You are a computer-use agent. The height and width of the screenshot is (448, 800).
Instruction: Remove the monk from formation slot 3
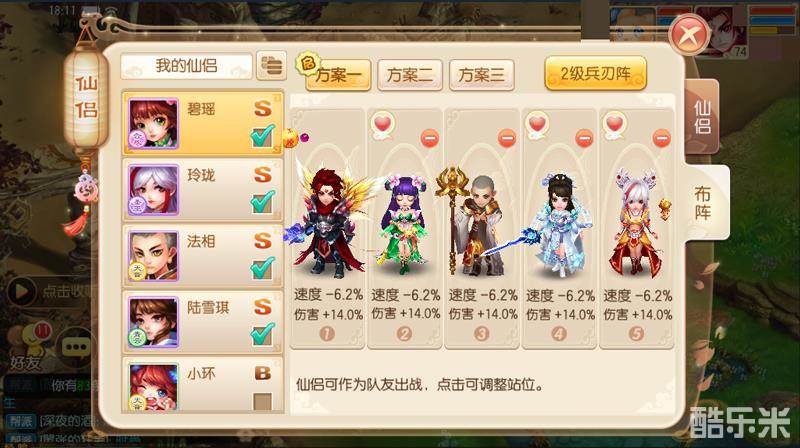click(x=507, y=138)
